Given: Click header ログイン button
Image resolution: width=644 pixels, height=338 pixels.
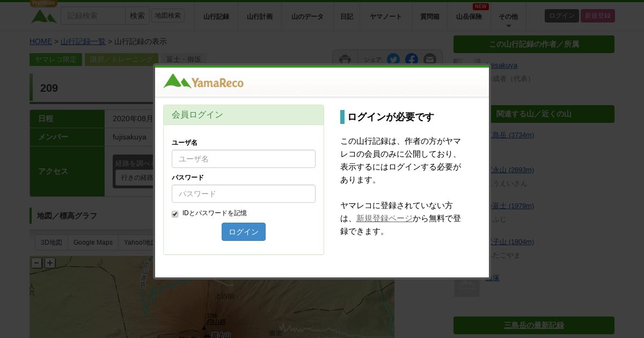Looking at the screenshot, I should tap(562, 16).
